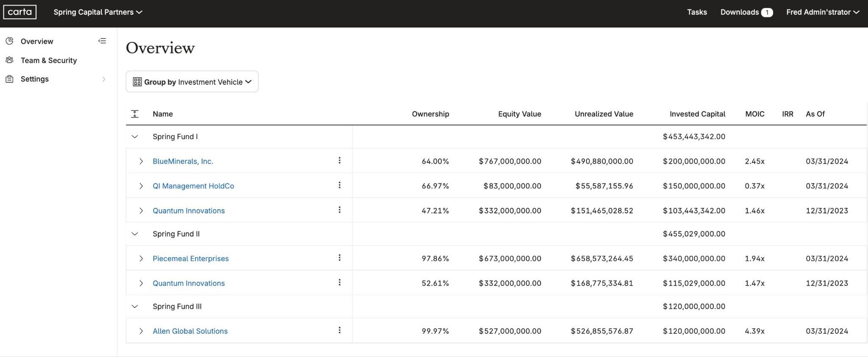
Task: Click the Equity Value column header
Action: click(520, 114)
